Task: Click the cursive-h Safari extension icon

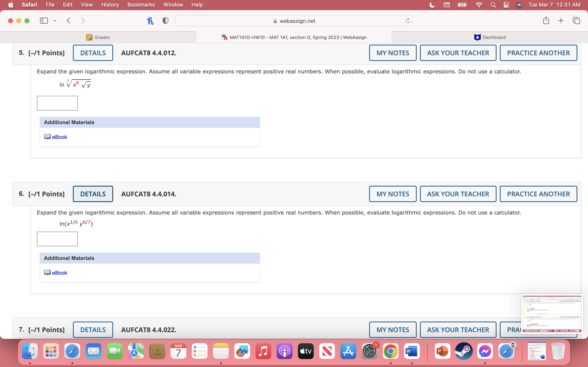Action: point(150,21)
